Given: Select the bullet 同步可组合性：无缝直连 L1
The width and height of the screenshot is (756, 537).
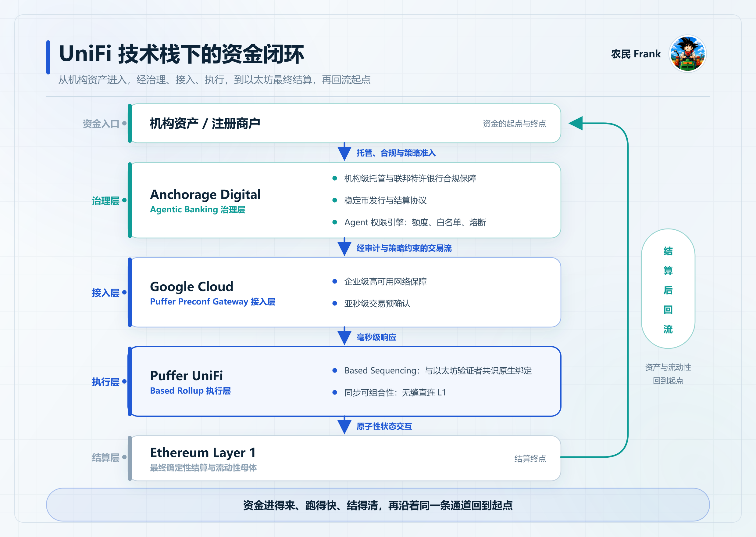Looking at the screenshot, I should 395,392.
